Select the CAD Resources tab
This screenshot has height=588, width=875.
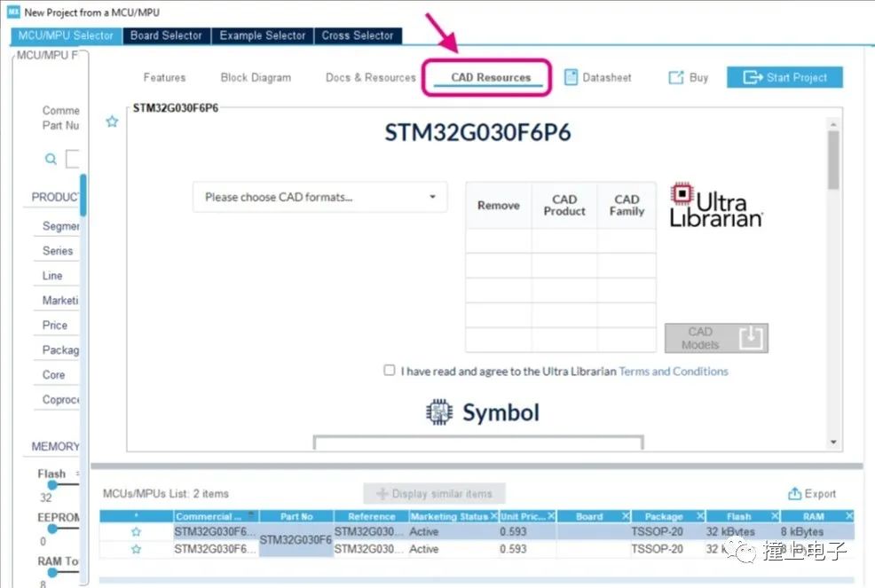pyautogui.click(x=491, y=77)
